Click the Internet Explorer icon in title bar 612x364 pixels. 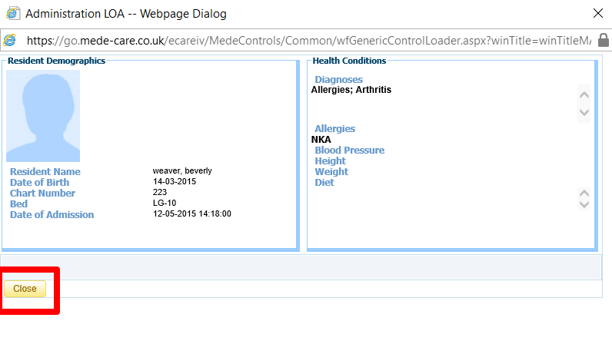pyautogui.click(x=13, y=13)
